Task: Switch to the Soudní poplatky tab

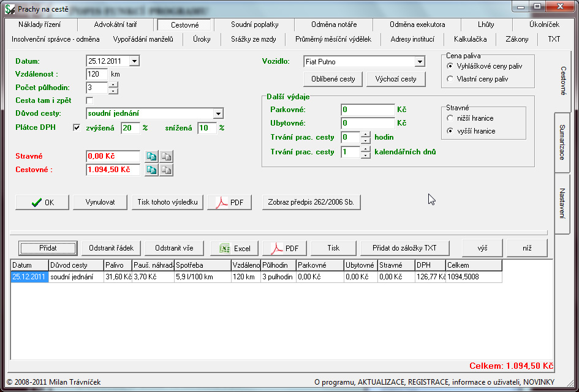Action: [254, 24]
